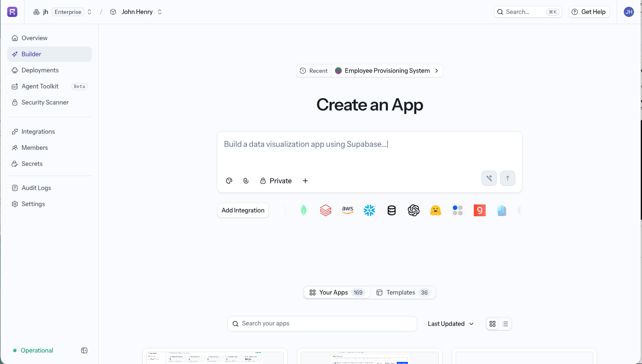The height and width of the screenshot is (364, 642).
Task: Select the OpenAI integration icon
Action: click(414, 210)
